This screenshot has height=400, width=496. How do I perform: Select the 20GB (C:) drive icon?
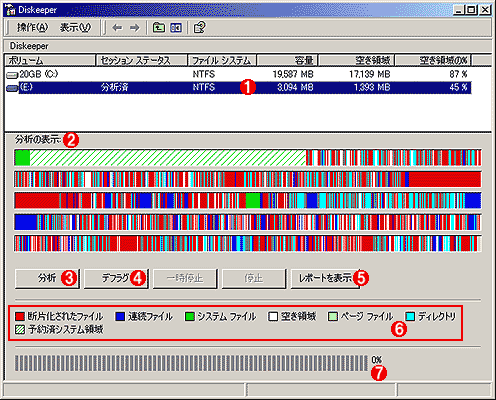click(x=12, y=75)
